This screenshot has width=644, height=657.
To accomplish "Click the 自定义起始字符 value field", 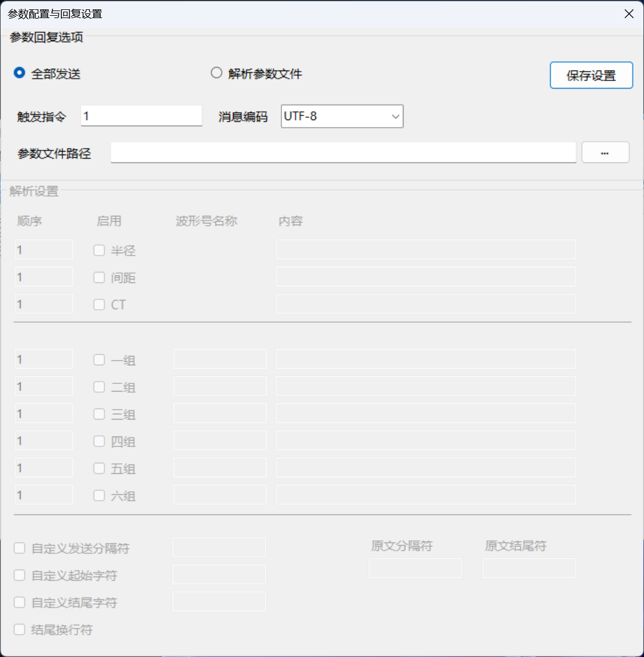I will pyautogui.click(x=220, y=575).
